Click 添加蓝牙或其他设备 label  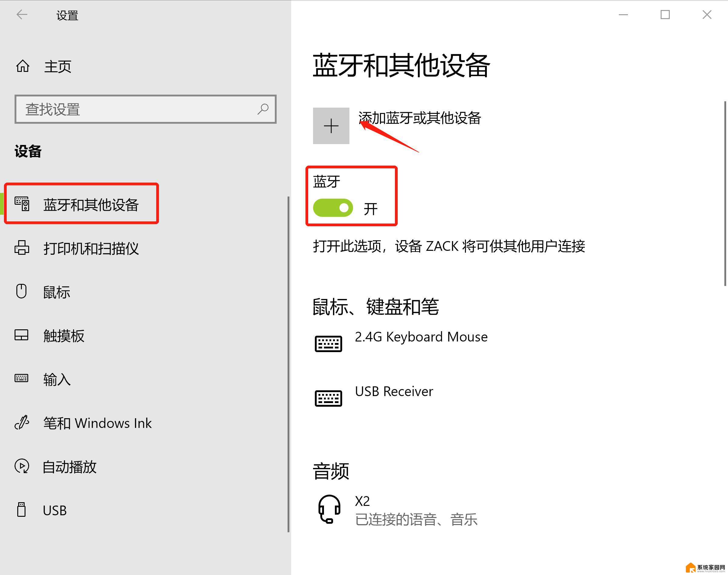tap(420, 118)
